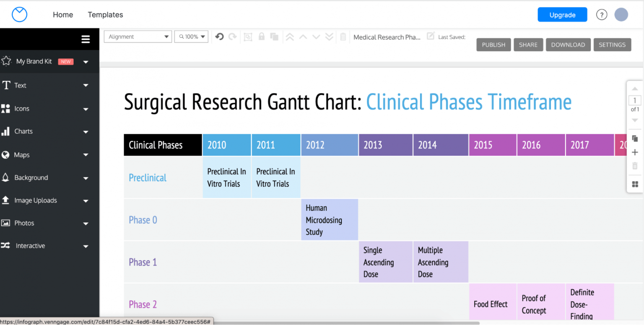The width and height of the screenshot is (644, 325).
Task: Click the Upgrade button
Action: [x=562, y=14]
